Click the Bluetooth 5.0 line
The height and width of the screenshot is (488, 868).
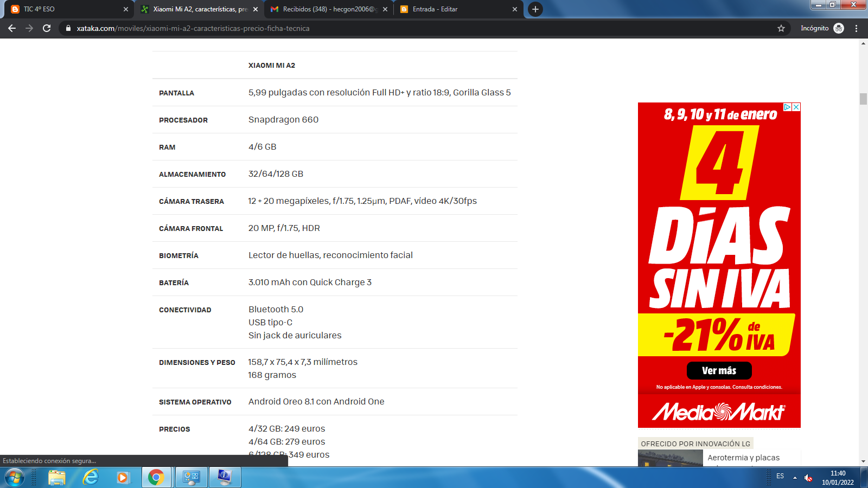(276, 309)
